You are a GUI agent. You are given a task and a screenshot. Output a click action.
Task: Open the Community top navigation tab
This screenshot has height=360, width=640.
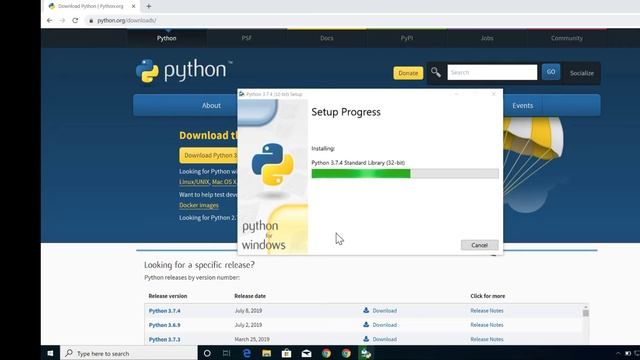[567, 38]
